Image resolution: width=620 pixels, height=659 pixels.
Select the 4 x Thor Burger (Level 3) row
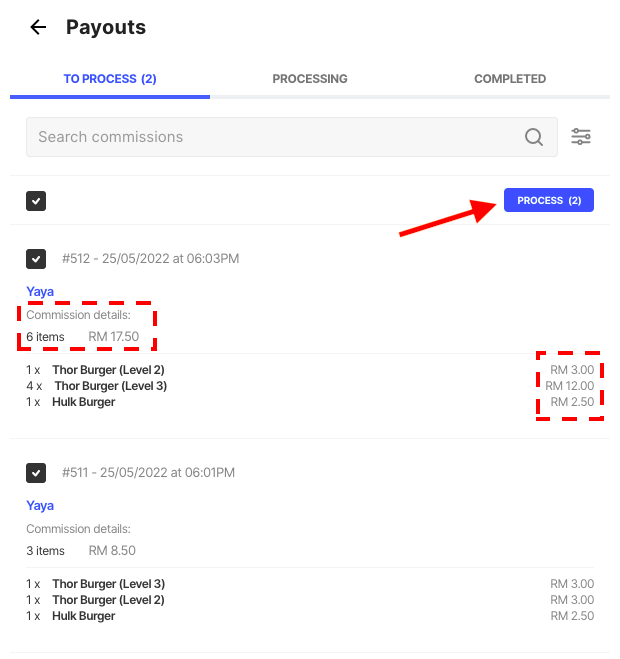coord(310,386)
